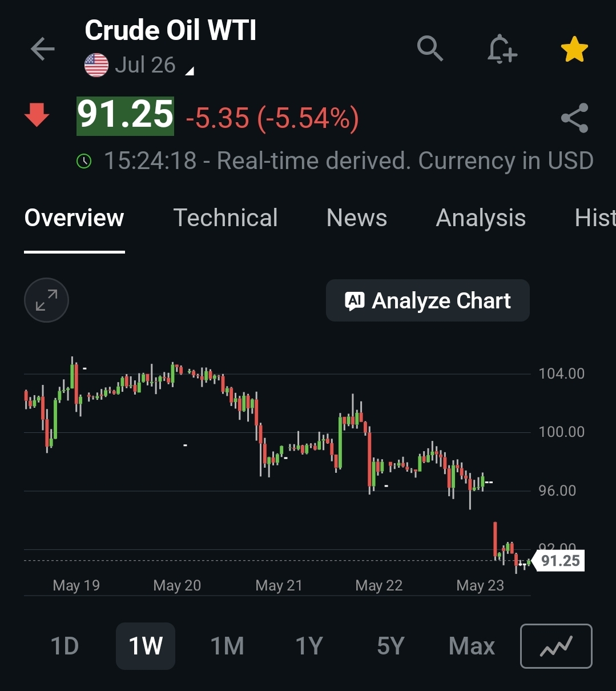Open the search magnifier icon
The image size is (616, 691).
coord(430,48)
